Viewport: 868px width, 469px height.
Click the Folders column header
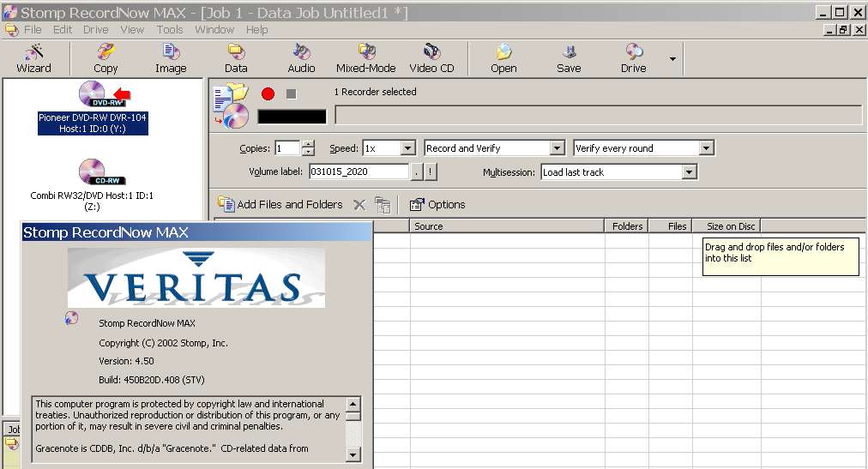click(626, 225)
